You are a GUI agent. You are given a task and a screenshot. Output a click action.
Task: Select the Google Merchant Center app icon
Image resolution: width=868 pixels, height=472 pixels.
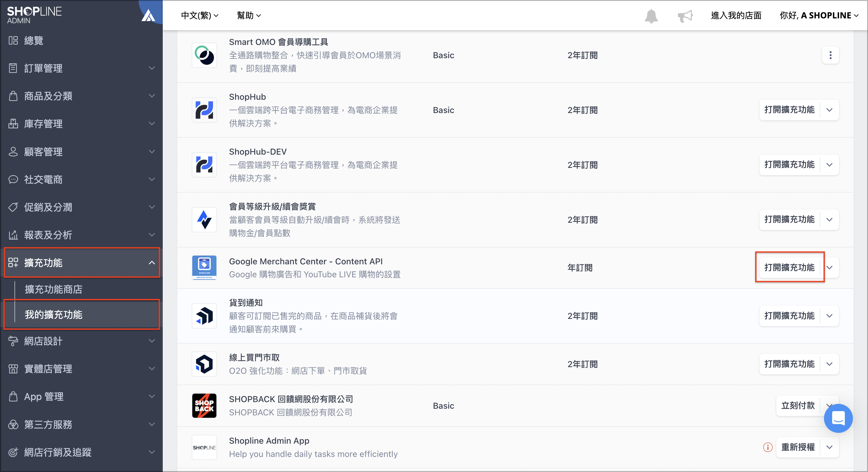(204, 267)
